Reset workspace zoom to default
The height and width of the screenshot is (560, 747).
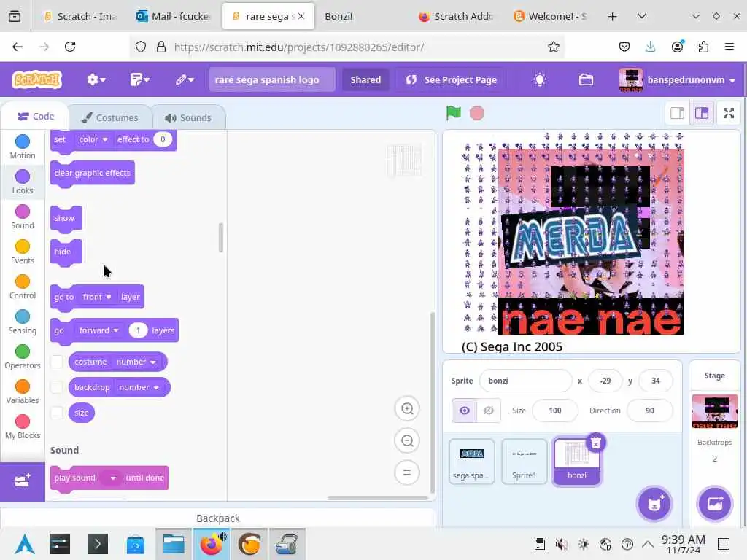tap(407, 472)
